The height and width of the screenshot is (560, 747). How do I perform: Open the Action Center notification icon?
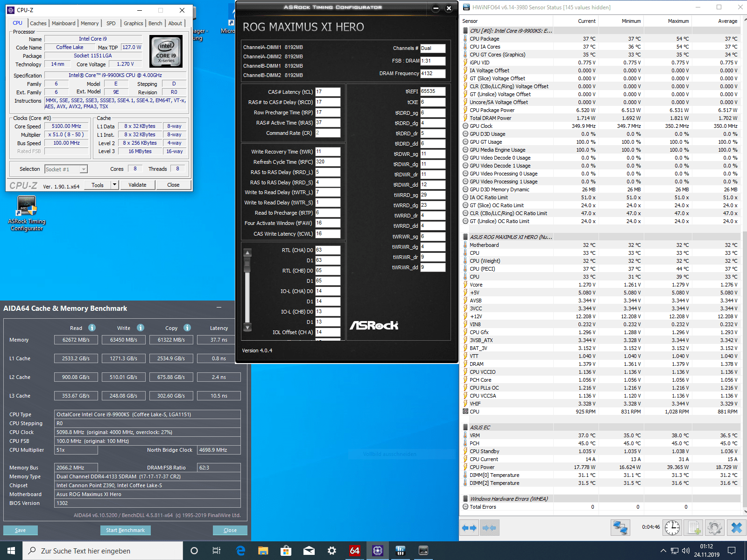(x=732, y=551)
